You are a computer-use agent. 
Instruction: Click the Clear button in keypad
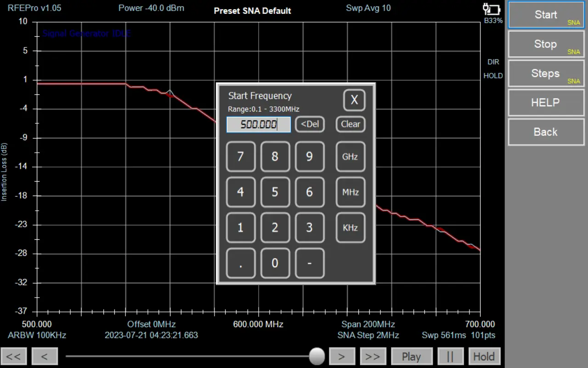pos(350,124)
